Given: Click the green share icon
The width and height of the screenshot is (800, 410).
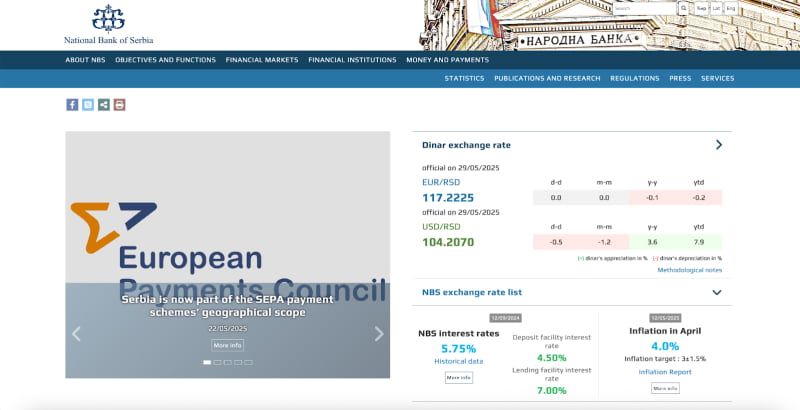Looking at the screenshot, I should 104,104.
